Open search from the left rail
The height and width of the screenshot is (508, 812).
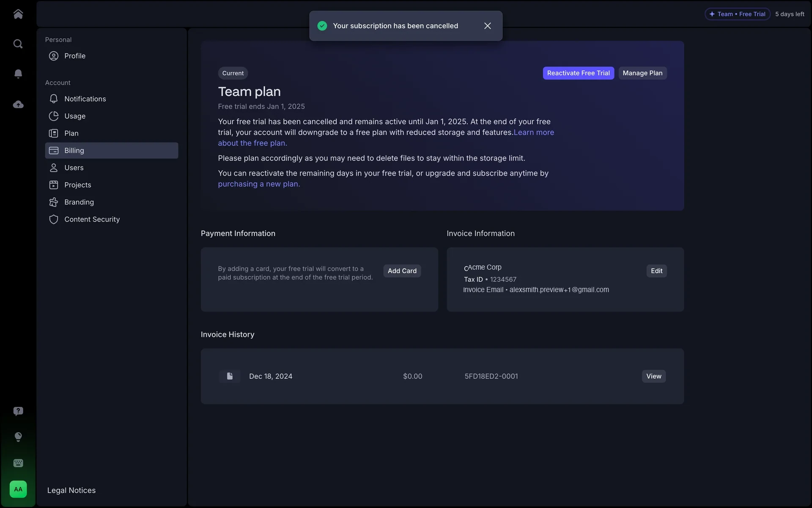[x=18, y=44]
